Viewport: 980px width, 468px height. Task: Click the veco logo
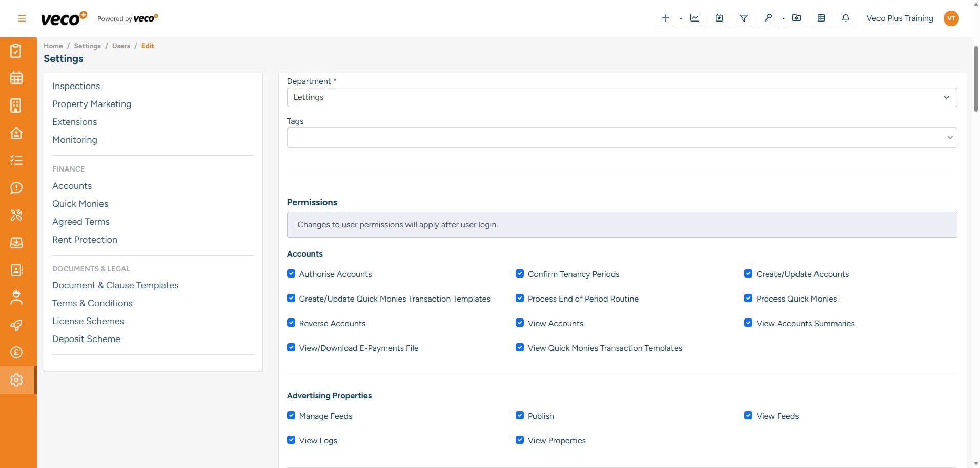(x=64, y=18)
